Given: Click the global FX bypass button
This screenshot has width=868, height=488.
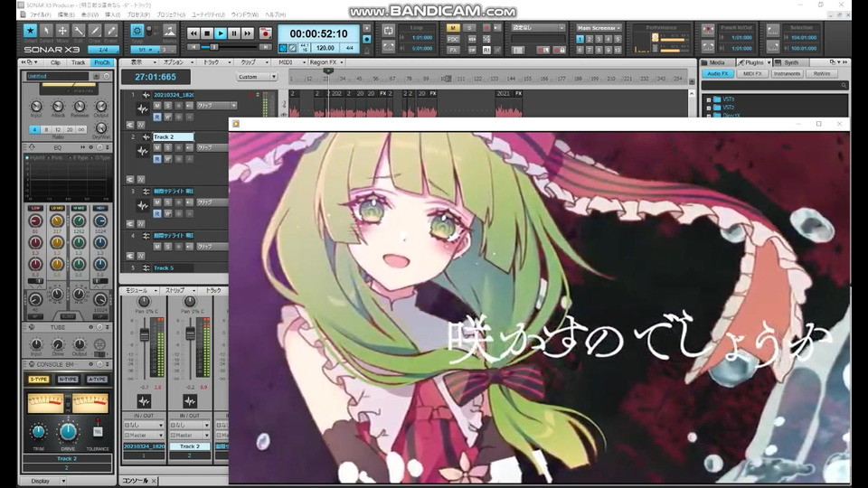Looking at the screenshot, I should click(x=453, y=50).
